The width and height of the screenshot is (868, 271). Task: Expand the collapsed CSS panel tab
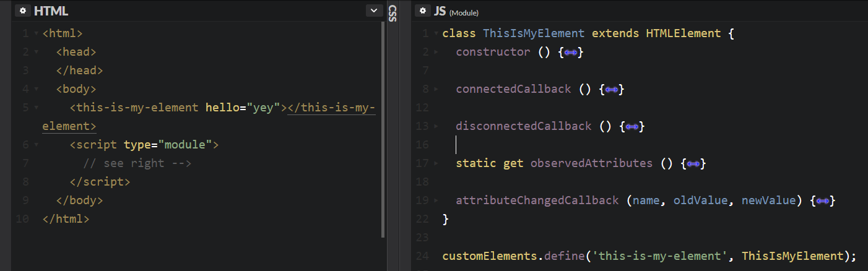(392, 13)
